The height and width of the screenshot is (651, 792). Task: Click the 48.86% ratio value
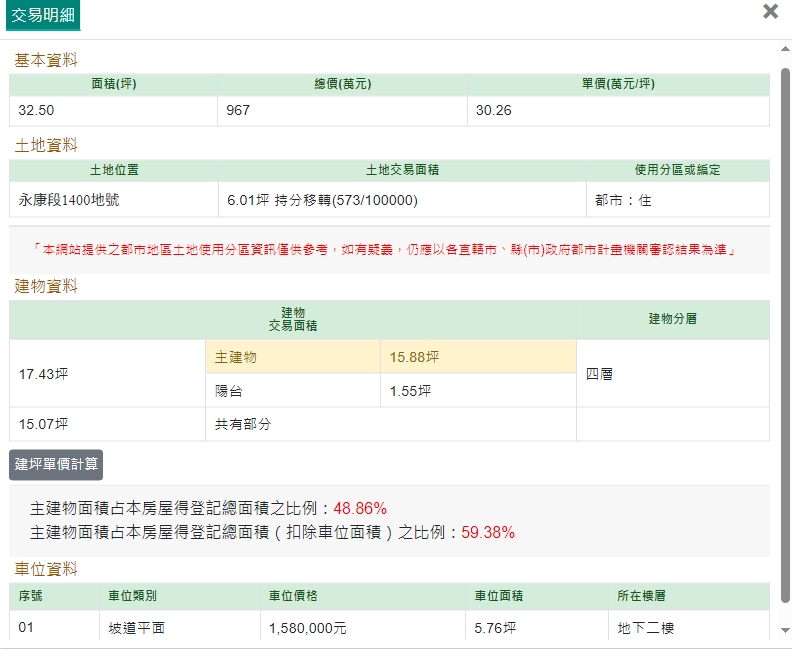[x=359, y=508]
